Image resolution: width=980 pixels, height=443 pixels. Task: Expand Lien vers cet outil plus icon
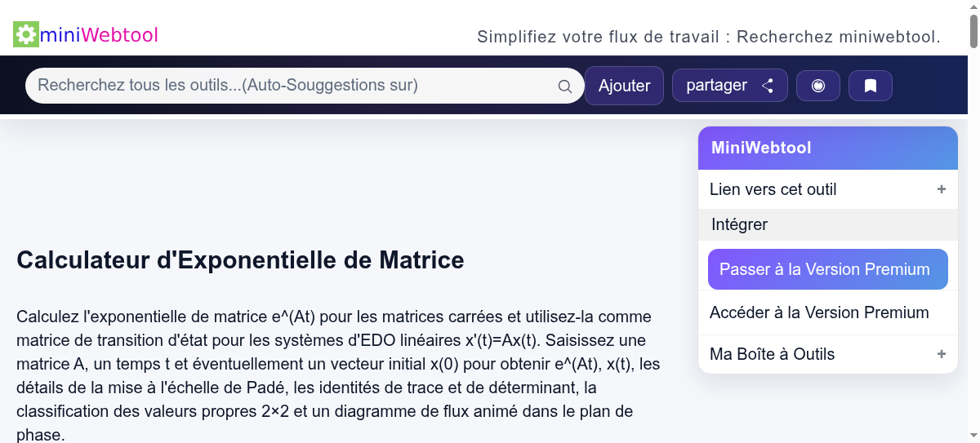[x=942, y=189]
